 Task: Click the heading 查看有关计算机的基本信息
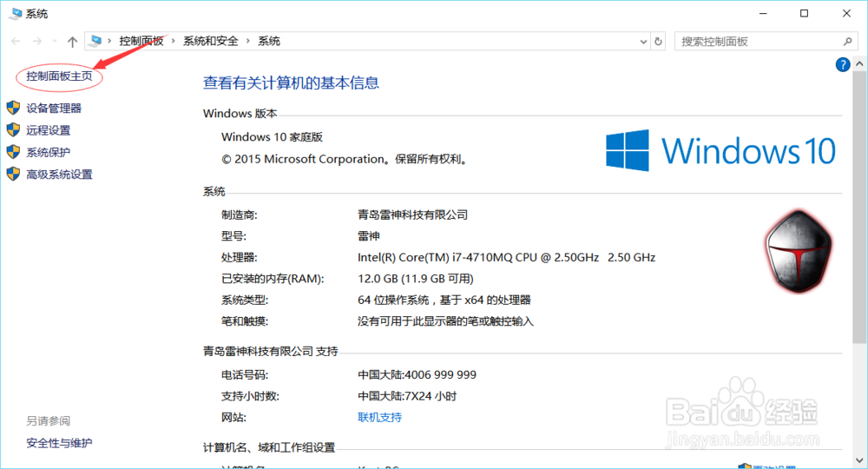pos(291,83)
